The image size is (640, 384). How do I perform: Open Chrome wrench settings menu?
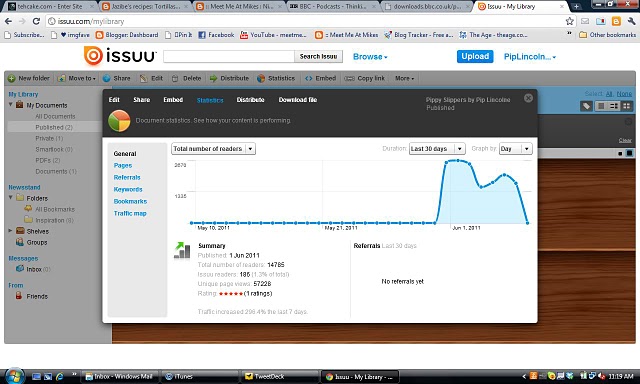tap(631, 21)
